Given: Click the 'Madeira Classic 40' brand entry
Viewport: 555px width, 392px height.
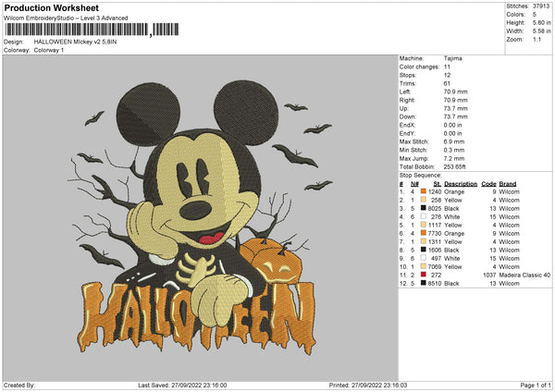Looking at the screenshot, I should pos(524,275).
